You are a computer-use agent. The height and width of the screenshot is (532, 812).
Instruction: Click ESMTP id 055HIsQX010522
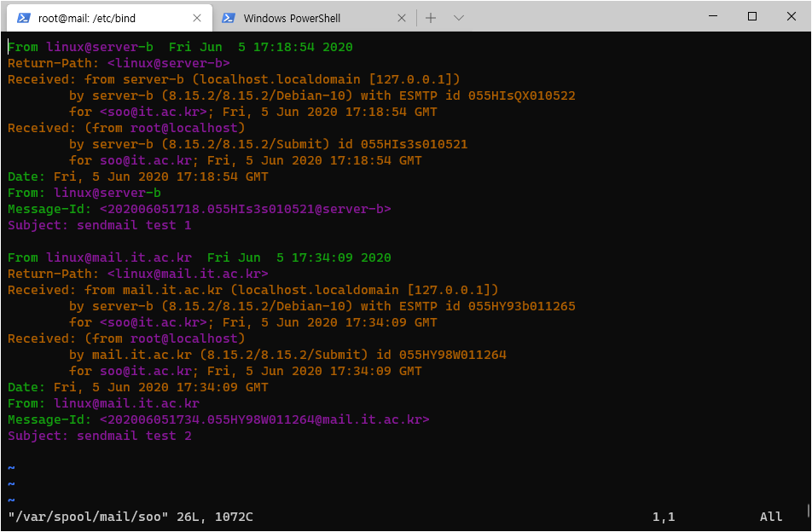click(x=487, y=95)
